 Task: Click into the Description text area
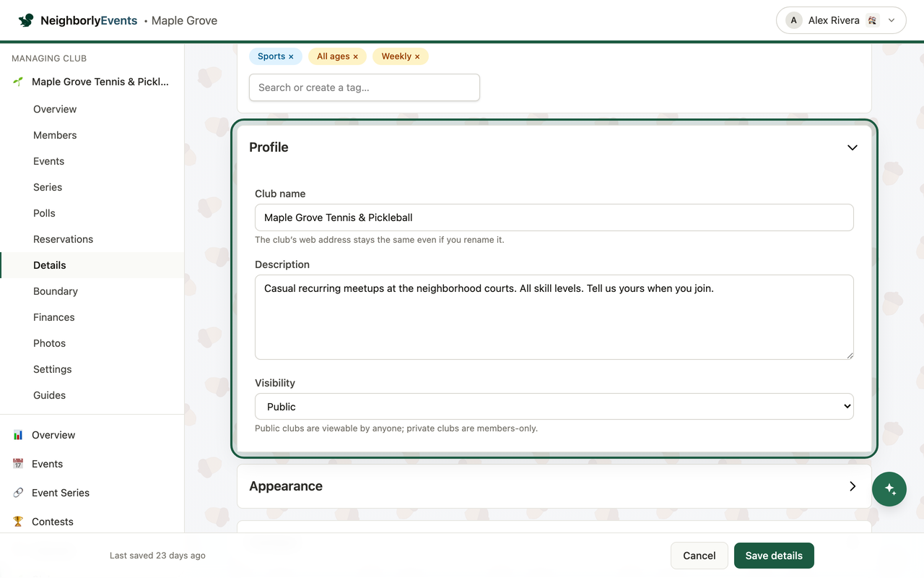tap(554, 317)
